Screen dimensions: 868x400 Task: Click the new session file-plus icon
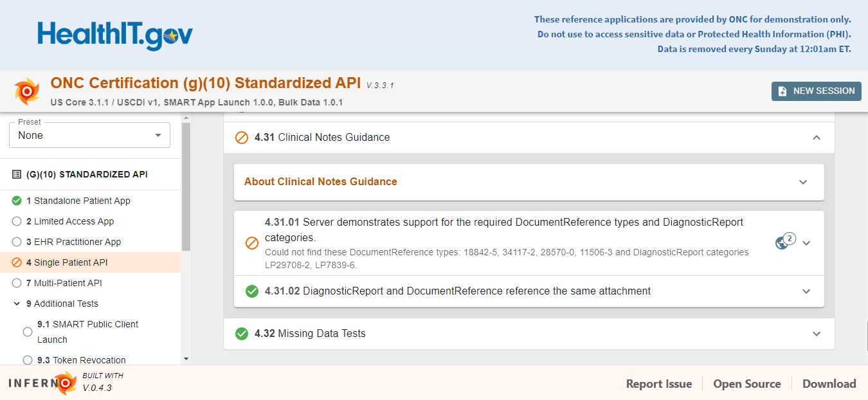coord(782,91)
